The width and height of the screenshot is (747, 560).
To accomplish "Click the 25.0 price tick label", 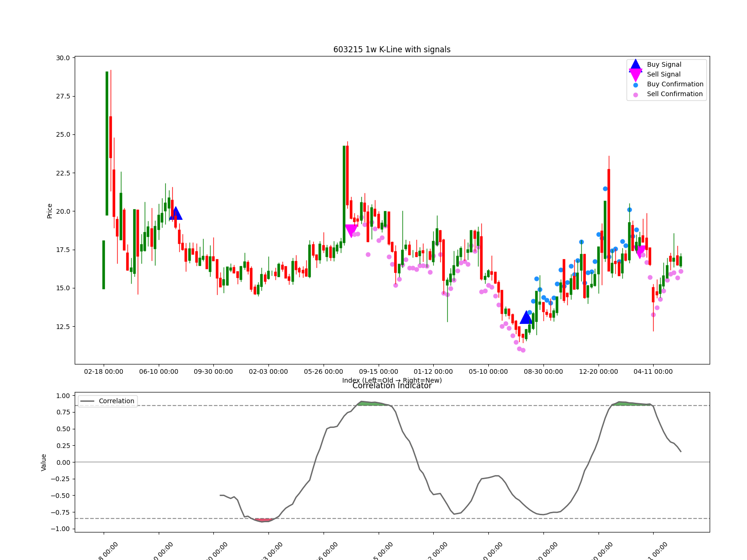I will click(x=63, y=134).
